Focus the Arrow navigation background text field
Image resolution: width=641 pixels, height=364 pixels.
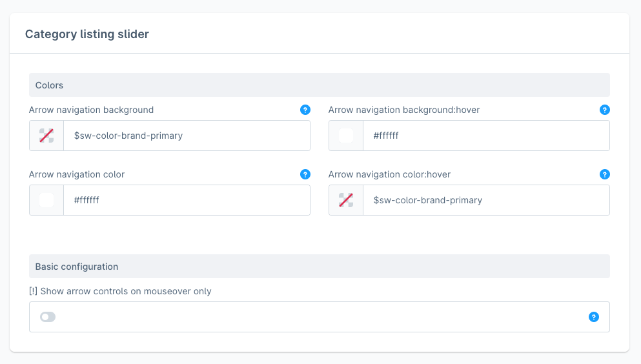pos(187,136)
